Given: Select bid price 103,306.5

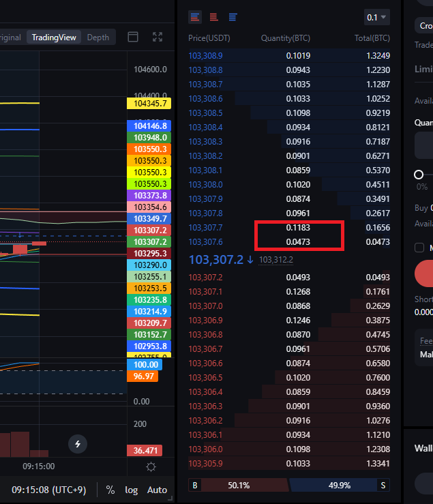Looking at the screenshot, I should 205,378.
